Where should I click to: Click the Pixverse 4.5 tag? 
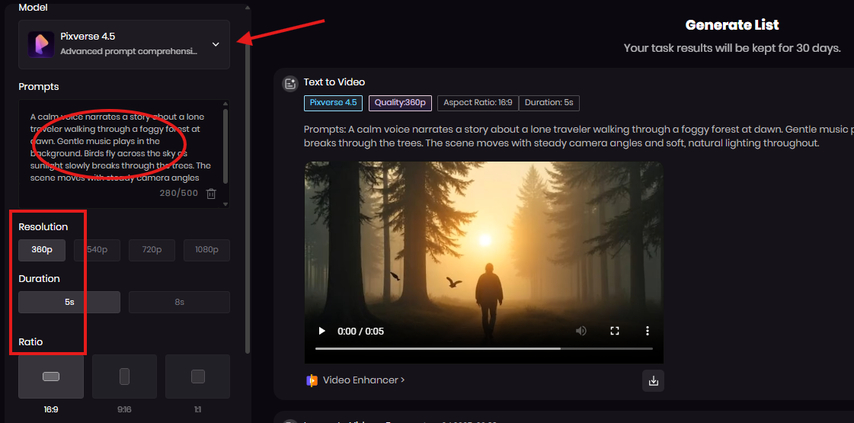333,103
